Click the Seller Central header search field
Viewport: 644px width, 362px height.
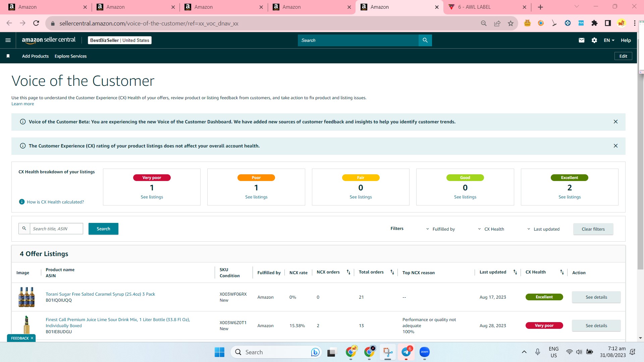(x=358, y=40)
